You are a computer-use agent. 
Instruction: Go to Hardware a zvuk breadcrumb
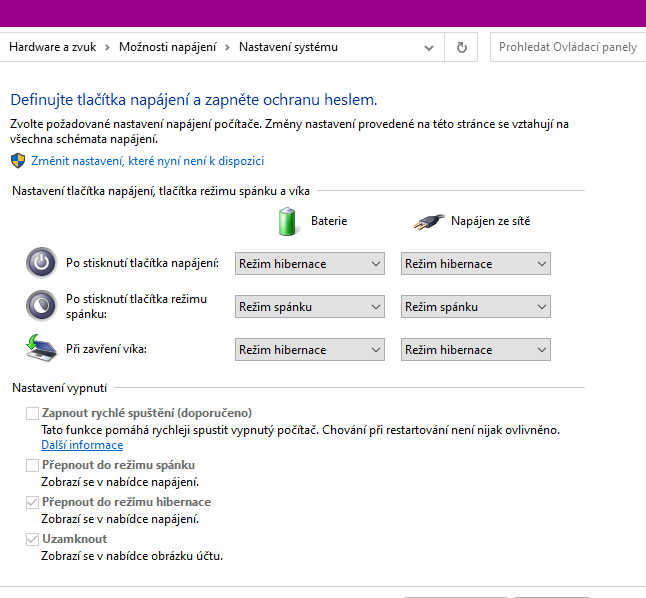(53, 47)
